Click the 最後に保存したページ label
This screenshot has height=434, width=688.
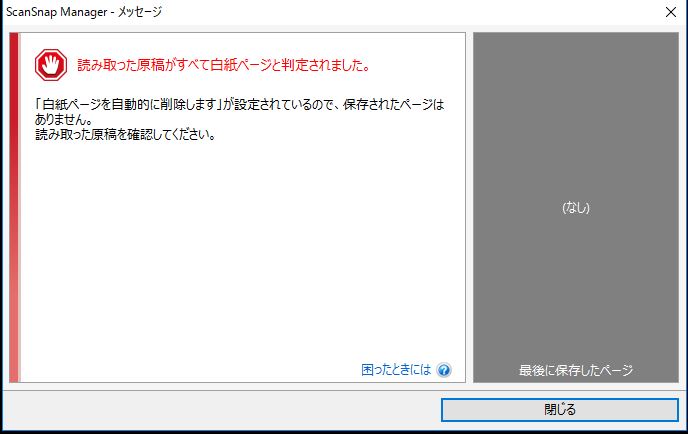tap(575, 370)
